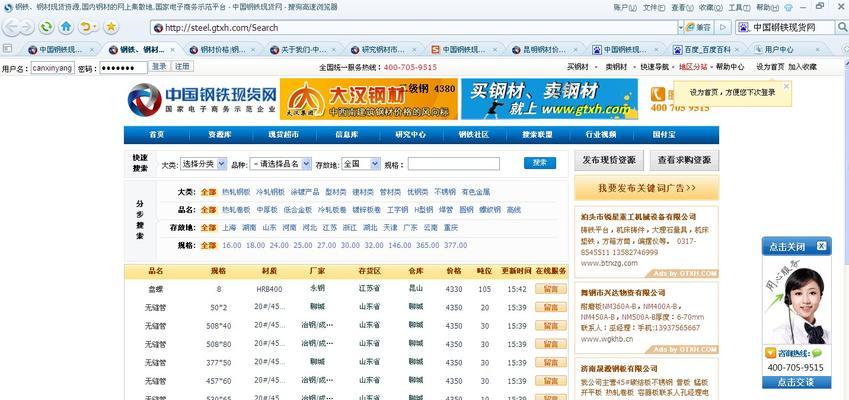Open the 查看 menu
This screenshot has height=400, width=849.
pos(682,8)
